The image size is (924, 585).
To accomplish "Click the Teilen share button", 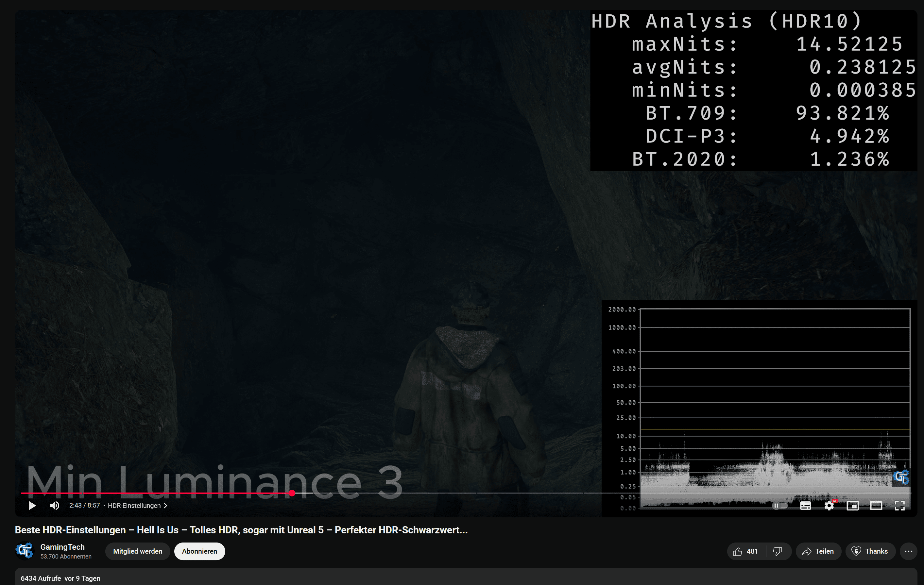I will click(x=818, y=551).
